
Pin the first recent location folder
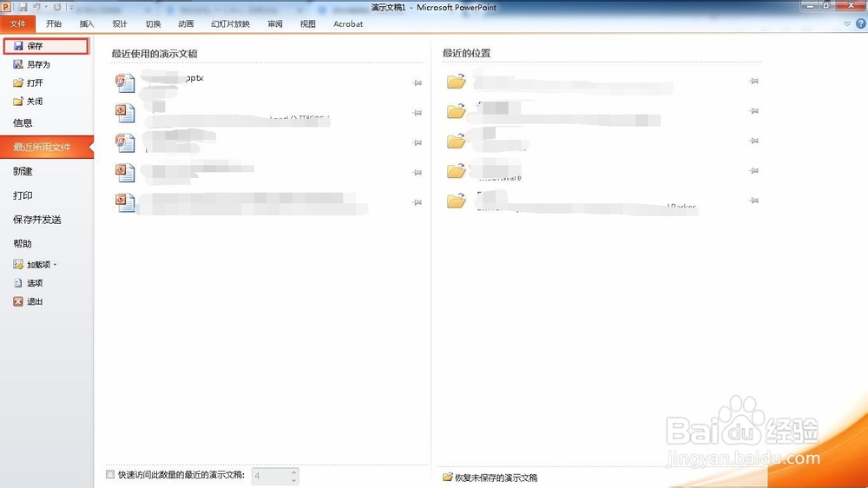pyautogui.click(x=753, y=82)
